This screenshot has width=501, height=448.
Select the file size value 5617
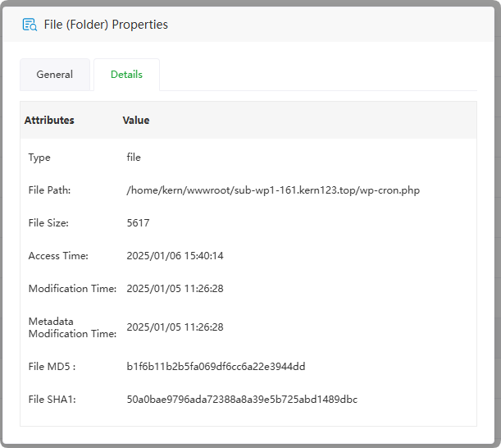point(138,223)
